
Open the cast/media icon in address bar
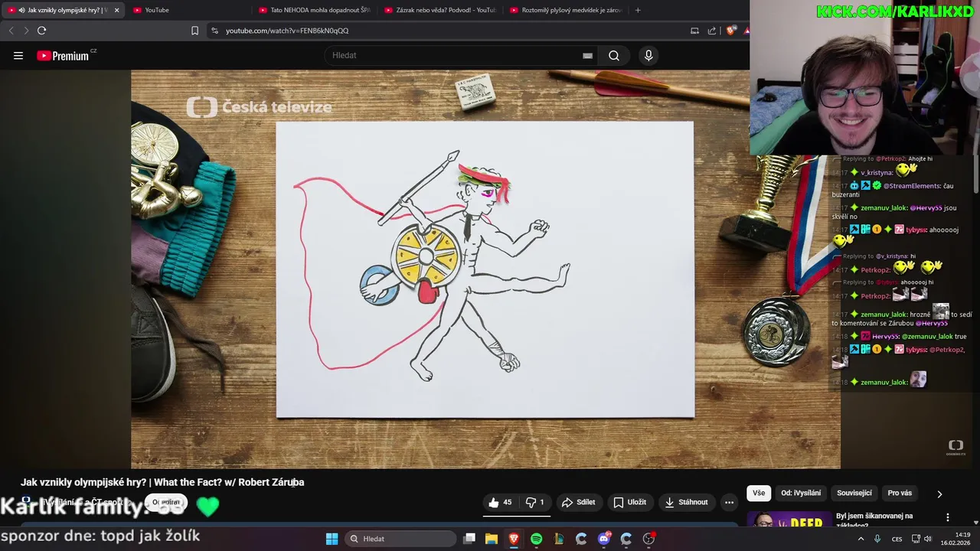tap(694, 31)
